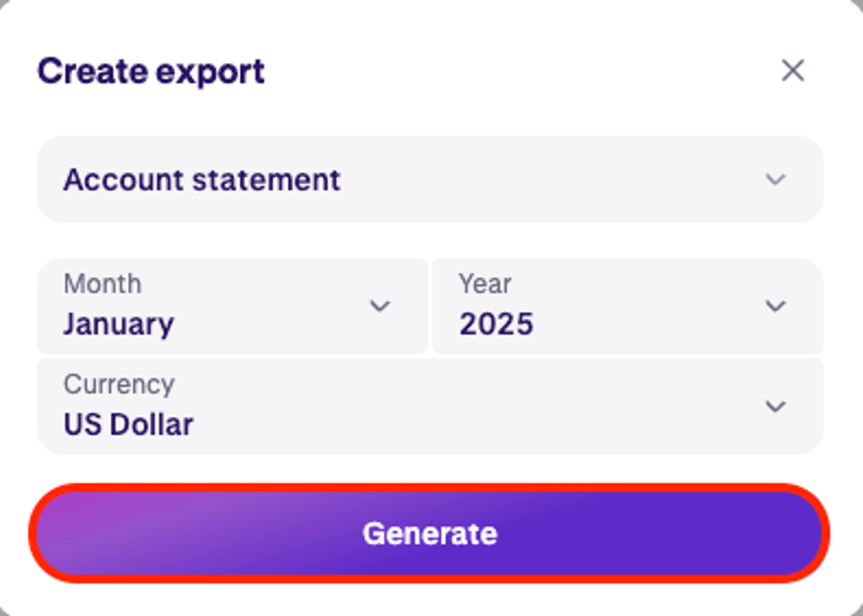Select the US Dollar currency value
The height and width of the screenshot is (616, 863).
pos(128,425)
